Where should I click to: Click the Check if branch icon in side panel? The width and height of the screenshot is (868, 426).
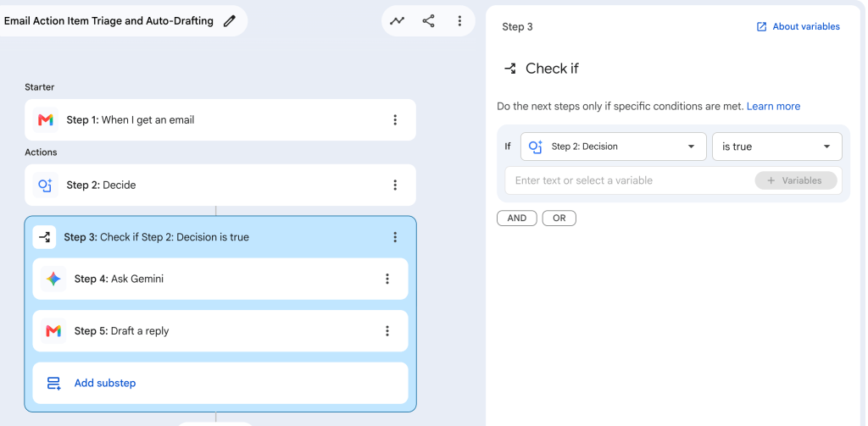pos(509,69)
